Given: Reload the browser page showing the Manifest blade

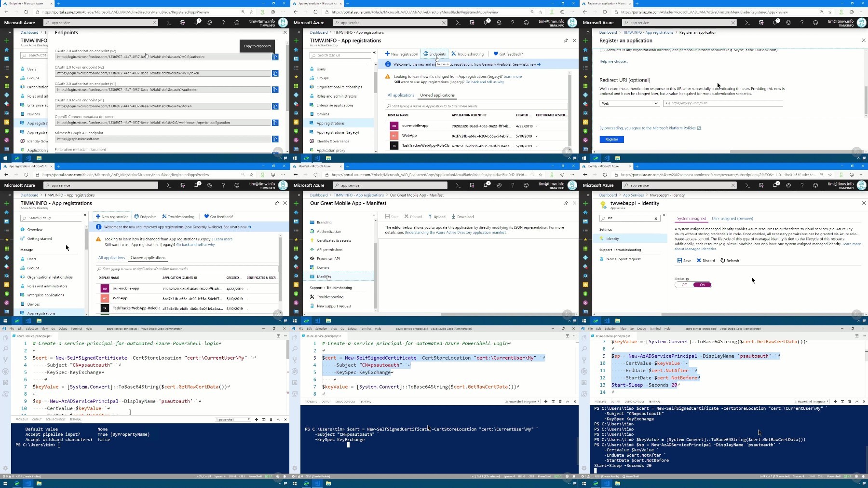Looking at the screenshot, I should [315, 175].
